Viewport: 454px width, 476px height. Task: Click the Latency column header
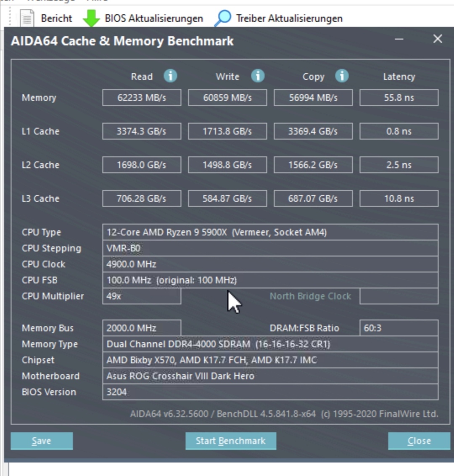tap(399, 77)
